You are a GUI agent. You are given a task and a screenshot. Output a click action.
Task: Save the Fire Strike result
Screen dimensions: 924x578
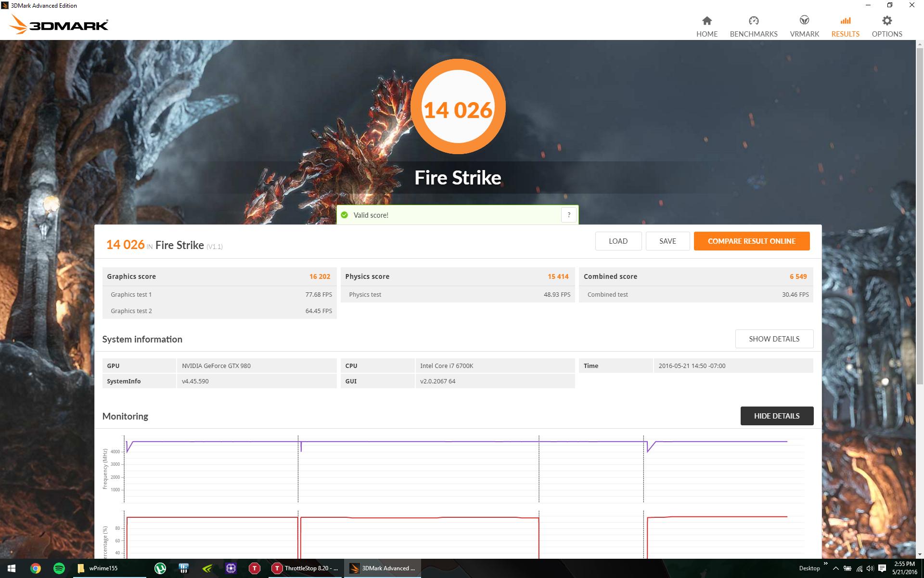click(667, 241)
